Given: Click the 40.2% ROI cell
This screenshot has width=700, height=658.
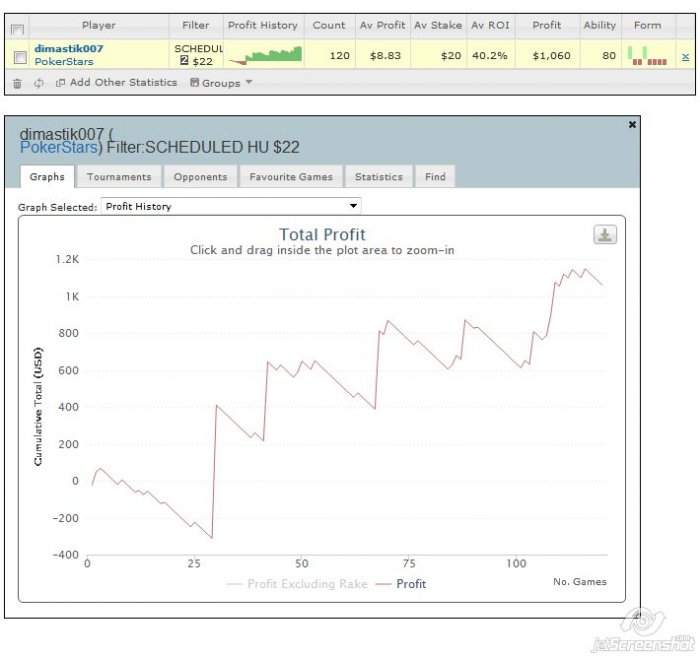Looking at the screenshot, I should click(490, 56).
